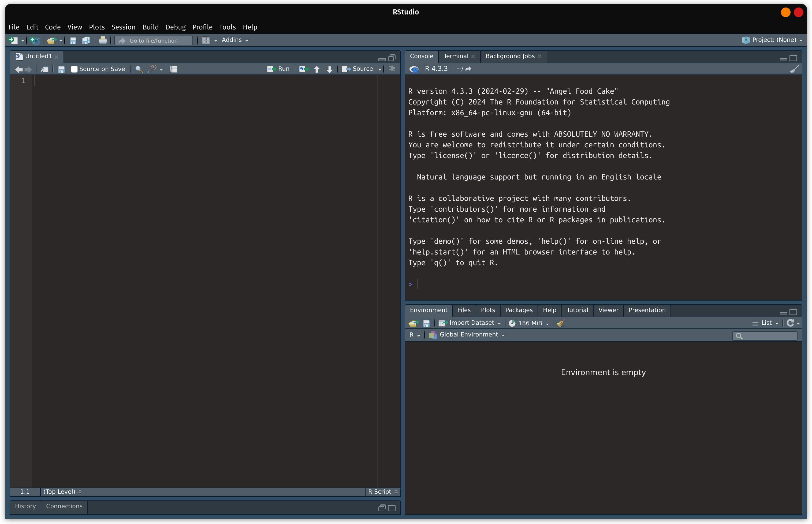Click the environment search field
The width and height of the screenshot is (812, 524).
(x=764, y=336)
